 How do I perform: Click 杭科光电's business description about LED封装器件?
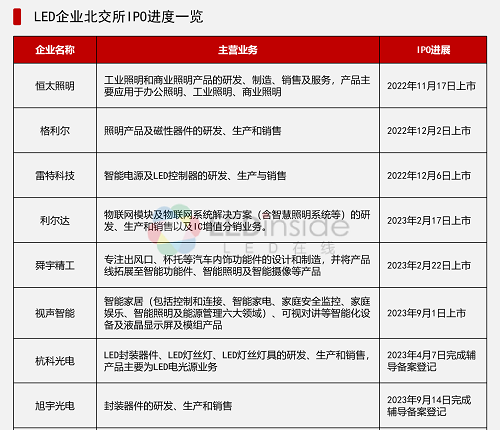click(237, 361)
